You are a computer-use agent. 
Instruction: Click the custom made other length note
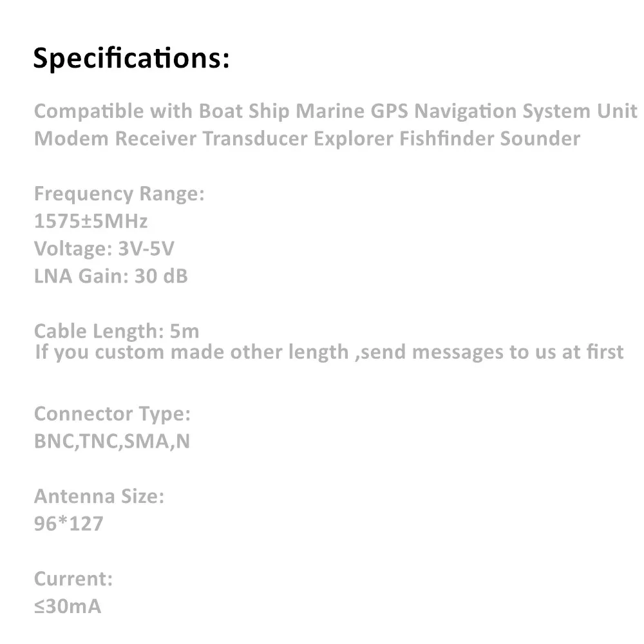pos(329,352)
